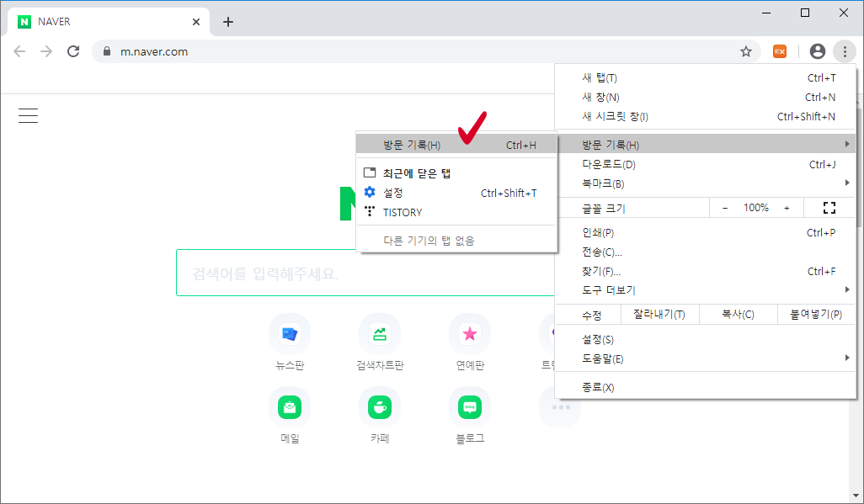Decrease zoom with minus button
This screenshot has width=864, height=504.
pos(725,208)
